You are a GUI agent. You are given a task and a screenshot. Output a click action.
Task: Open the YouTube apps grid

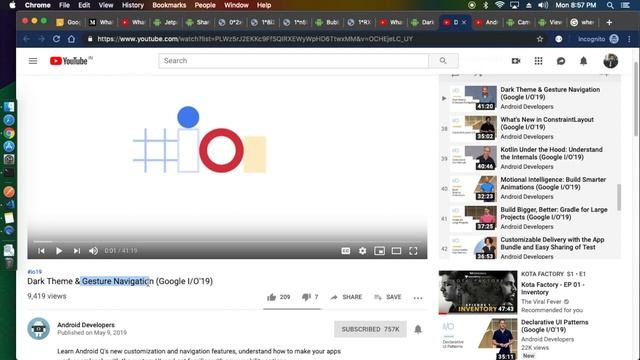pos(538,61)
